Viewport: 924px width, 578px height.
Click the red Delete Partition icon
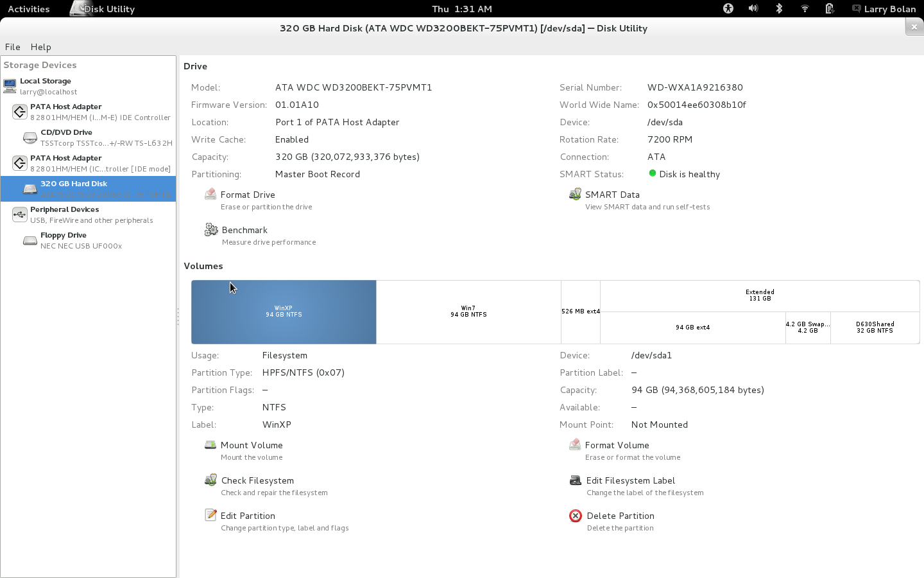click(576, 516)
